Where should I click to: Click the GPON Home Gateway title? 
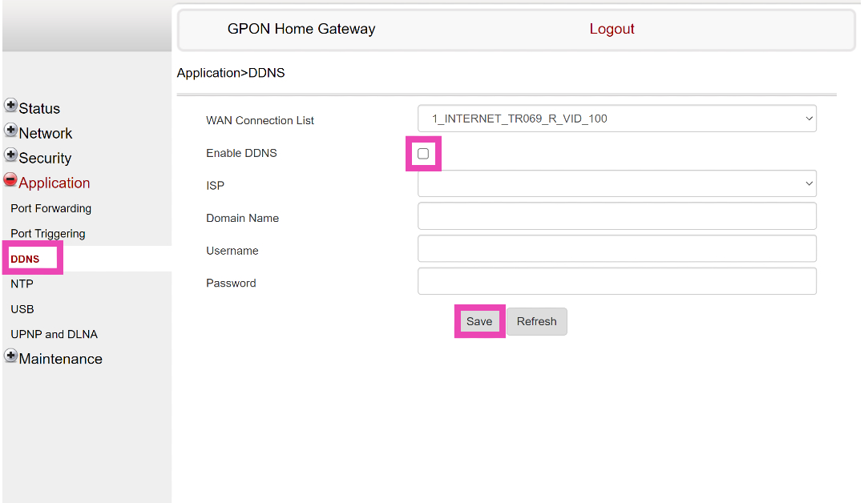(301, 29)
